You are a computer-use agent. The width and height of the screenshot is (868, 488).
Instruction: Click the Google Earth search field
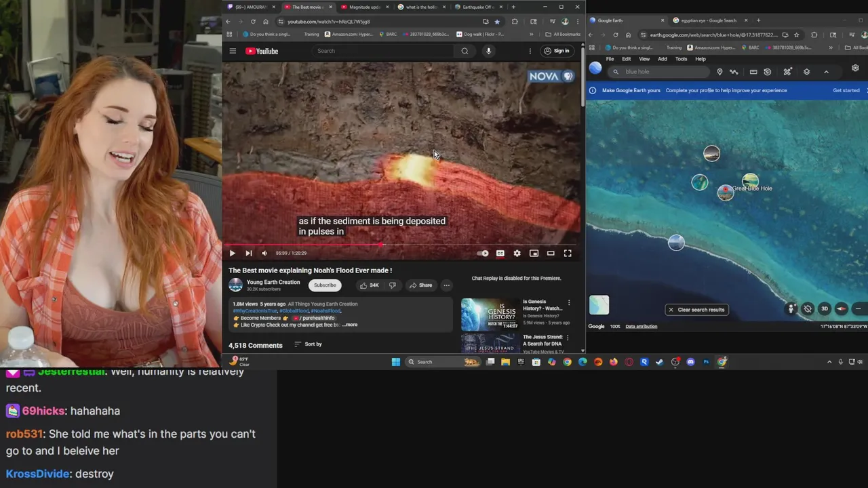point(658,72)
